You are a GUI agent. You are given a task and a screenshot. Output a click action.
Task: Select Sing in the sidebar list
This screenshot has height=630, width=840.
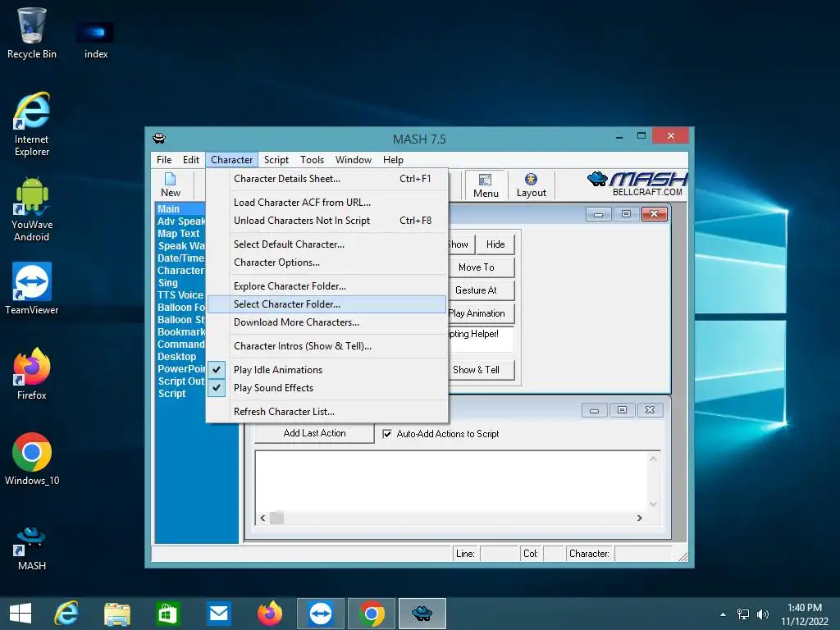click(x=167, y=283)
